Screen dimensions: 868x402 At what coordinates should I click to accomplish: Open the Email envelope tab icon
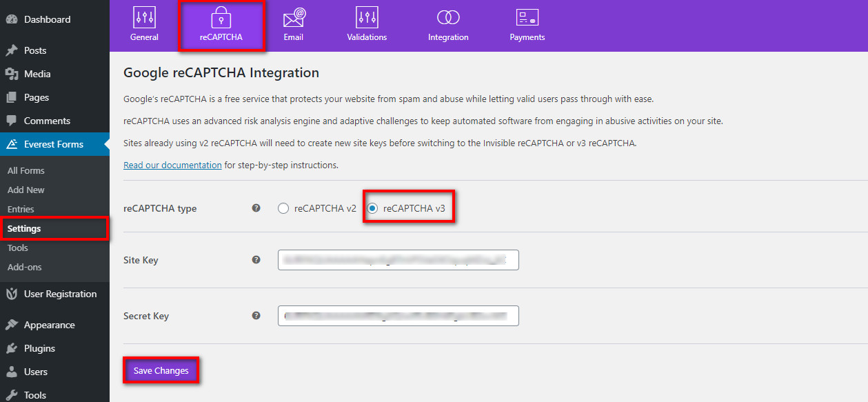(294, 17)
